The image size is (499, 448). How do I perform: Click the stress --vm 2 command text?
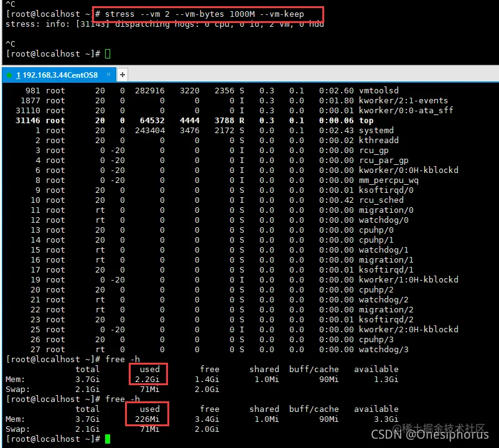(204, 14)
